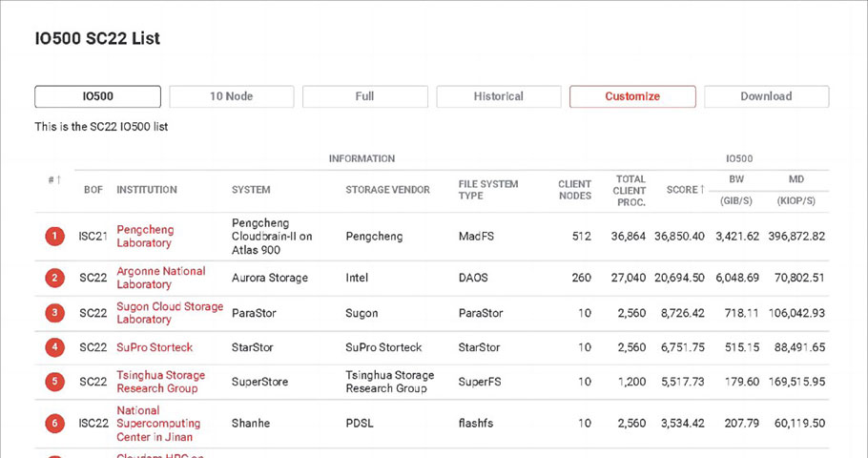868x458 pixels.
Task: Click rank 4 red badge
Action: click(x=54, y=347)
